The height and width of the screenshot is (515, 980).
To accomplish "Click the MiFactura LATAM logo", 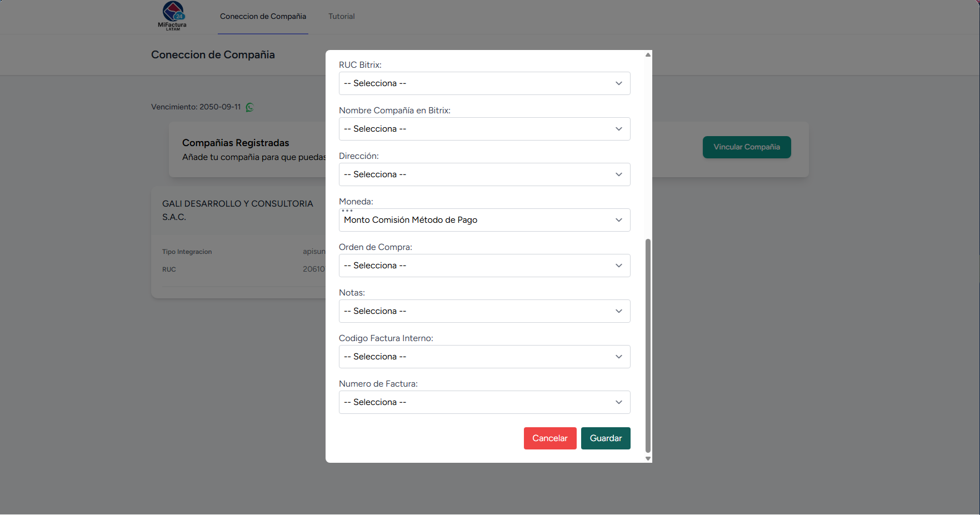I will tap(172, 16).
